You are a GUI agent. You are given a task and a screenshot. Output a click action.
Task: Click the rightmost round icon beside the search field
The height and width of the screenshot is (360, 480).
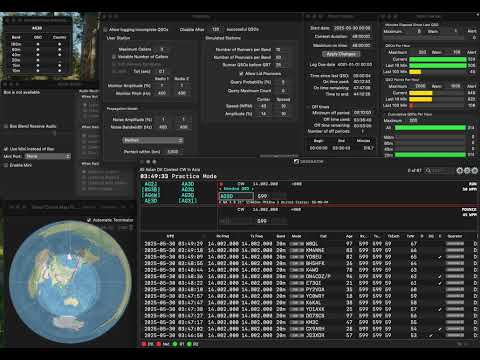[475, 171]
